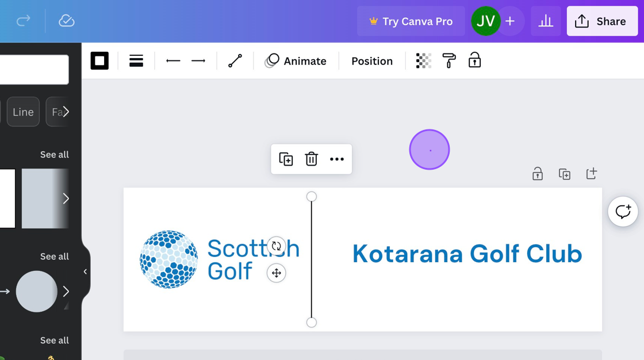The image size is (644, 360).
Task: Click the add page icon
Action: (x=592, y=174)
